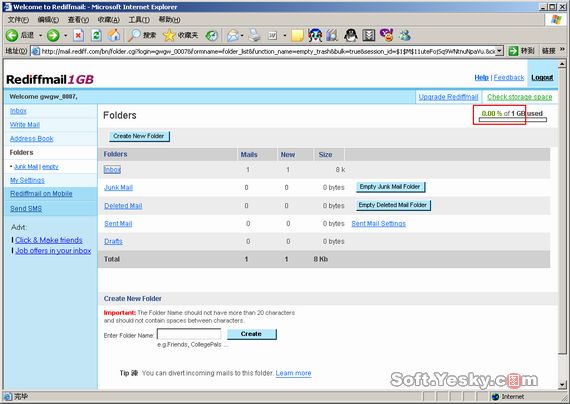Open the 收藏(A) Favorites menu

pyautogui.click(x=108, y=20)
